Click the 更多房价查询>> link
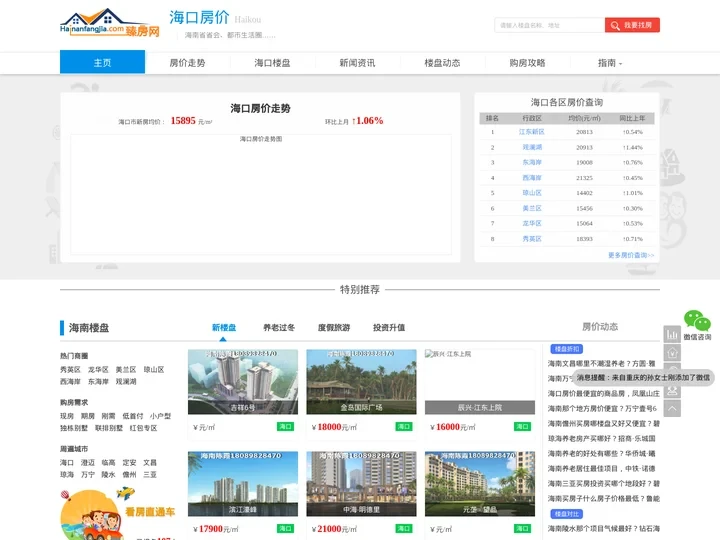 click(631, 255)
